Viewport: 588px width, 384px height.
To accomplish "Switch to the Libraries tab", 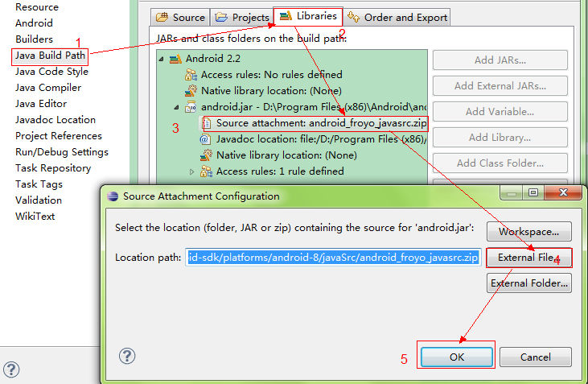I will (x=308, y=16).
